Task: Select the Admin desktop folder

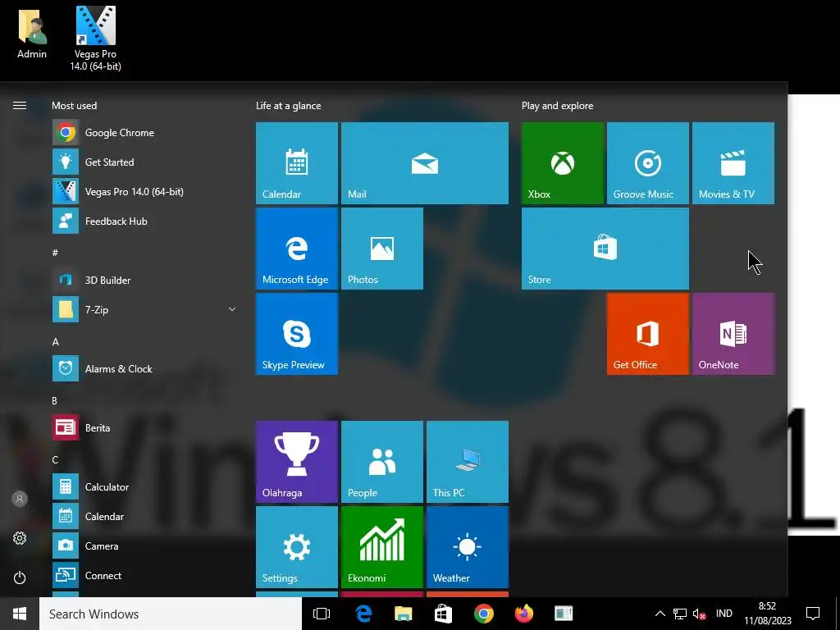Action: click(x=32, y=33)
